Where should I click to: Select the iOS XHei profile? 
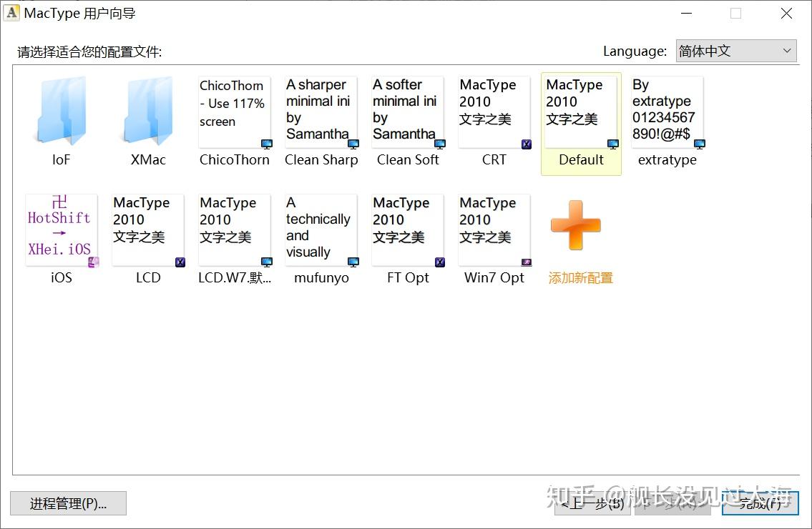point(61,229)
